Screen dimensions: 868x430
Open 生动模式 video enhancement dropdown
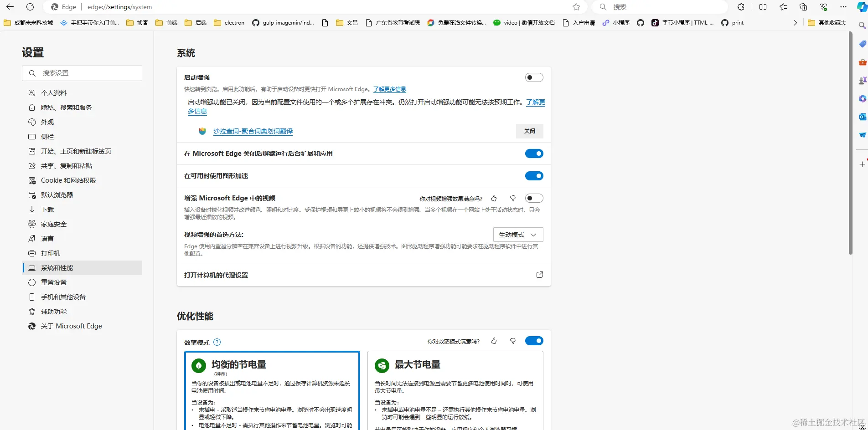point(518,235)
